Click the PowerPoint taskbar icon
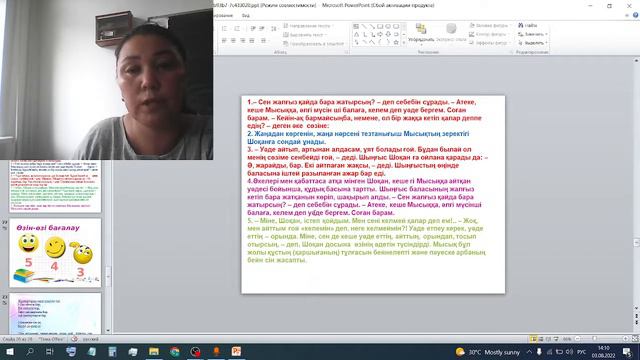Screen dimensions: 640x360 [236, 351]
